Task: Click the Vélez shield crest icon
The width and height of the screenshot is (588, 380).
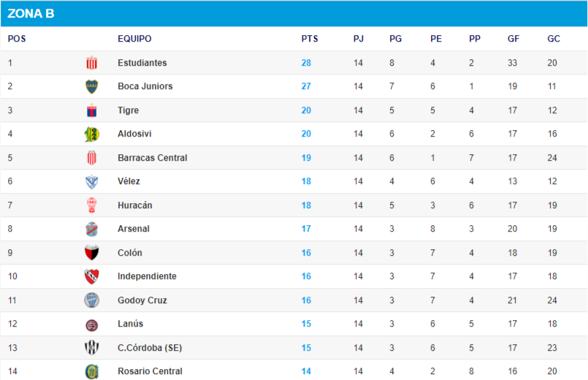Action: [91, 181]
